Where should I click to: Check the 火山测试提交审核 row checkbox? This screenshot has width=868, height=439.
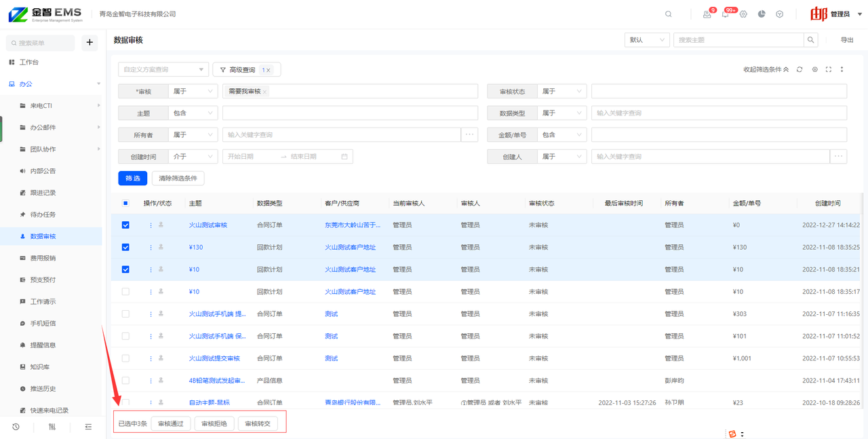pyautogui.click(x=125, y=358)
